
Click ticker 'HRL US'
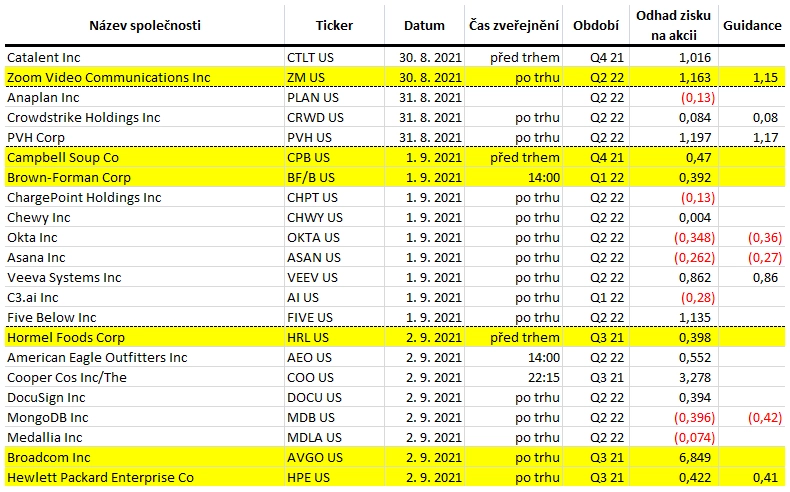[308, 338]
